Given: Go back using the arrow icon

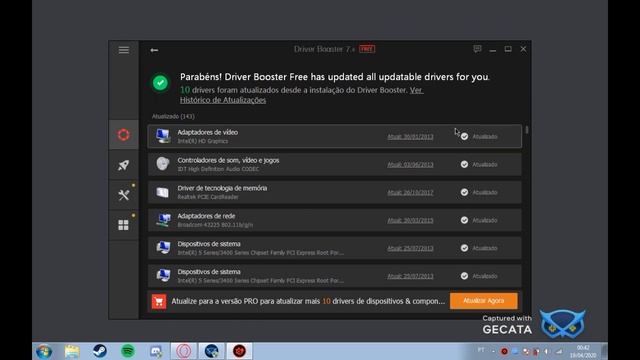Looking at the screenshot, I should tap(154, 50).
